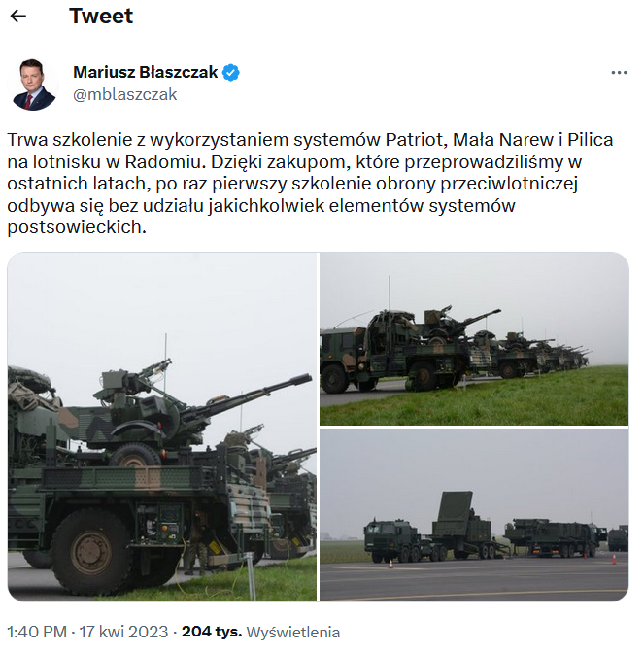Click the Tweet header title
644x653 pixels.
click(x=101, y=17)
